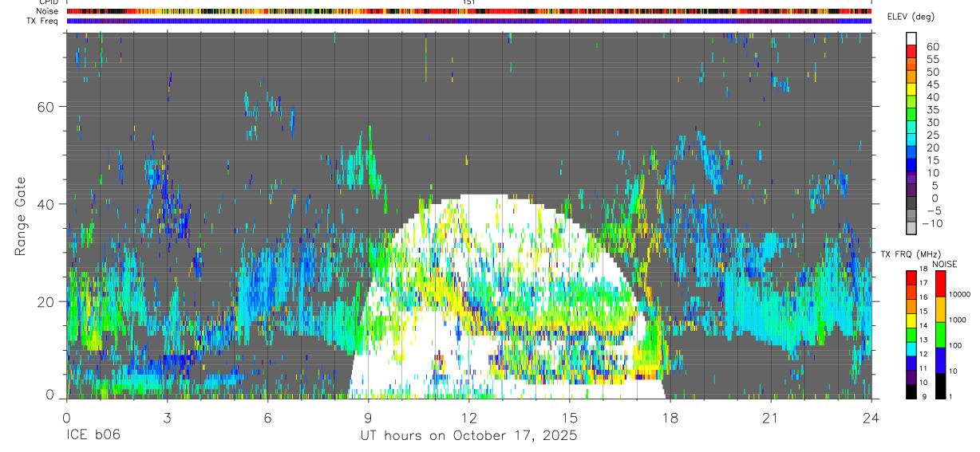Click the cyan ELEV swatch between 20 and 25
Image resolution: width=980 pixels, height=452 pixels.
point(911,140)
